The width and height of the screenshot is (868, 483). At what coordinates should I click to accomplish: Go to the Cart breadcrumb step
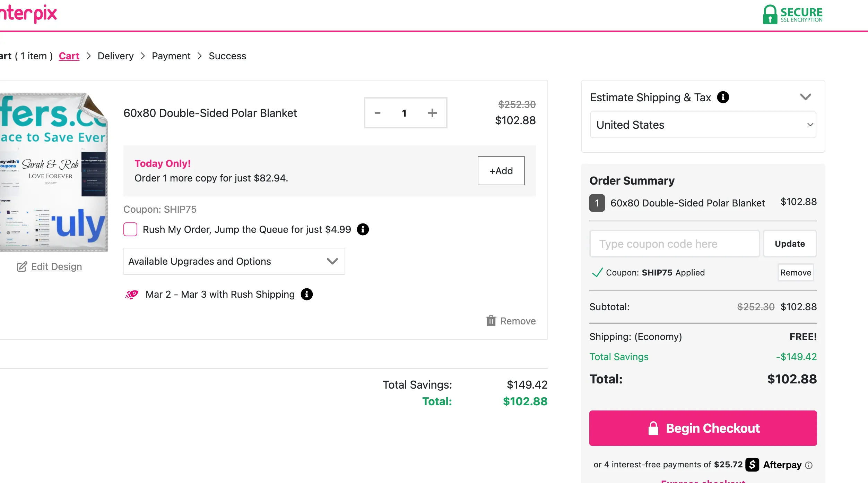(69, 56)
